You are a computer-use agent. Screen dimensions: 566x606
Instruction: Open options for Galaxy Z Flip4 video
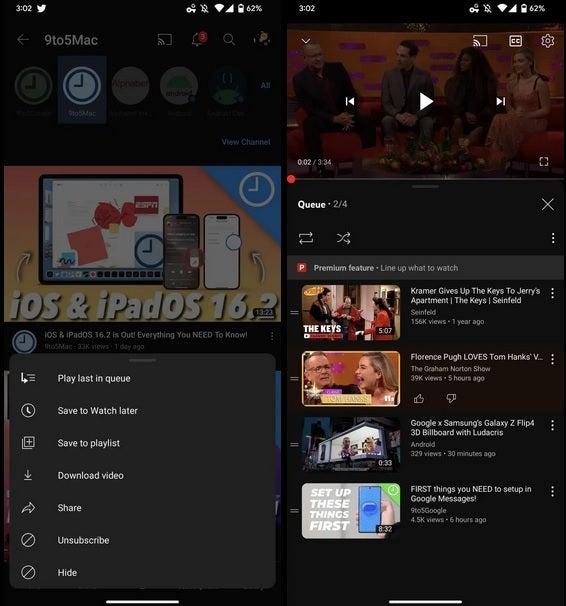point(553,425)
